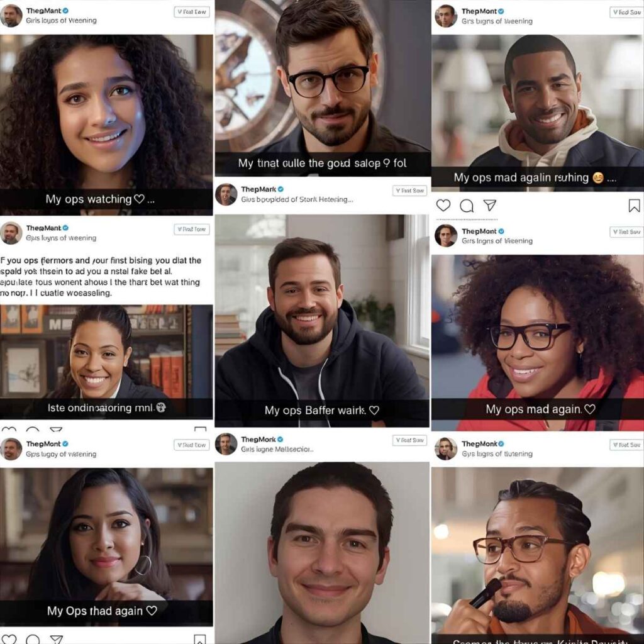Tap the share icon under "My Ops had again"
The image size is (644, 644).
[56, 640]
